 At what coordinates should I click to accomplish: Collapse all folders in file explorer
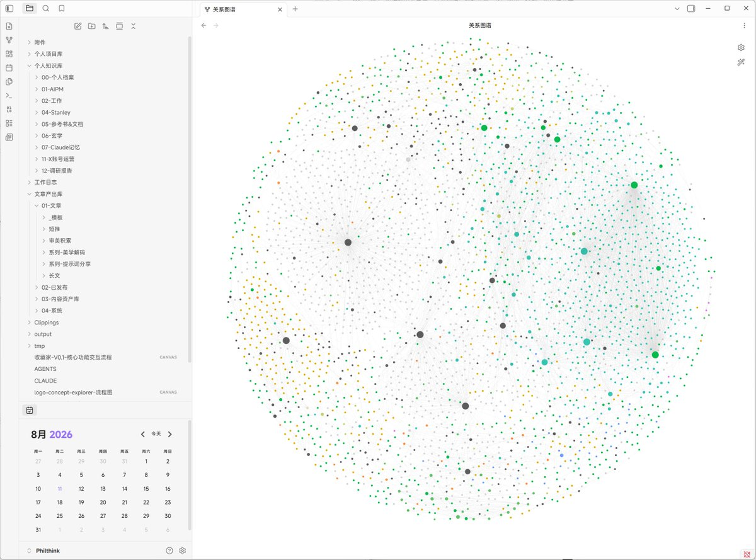pyautogui.click(x=133, y=26)
